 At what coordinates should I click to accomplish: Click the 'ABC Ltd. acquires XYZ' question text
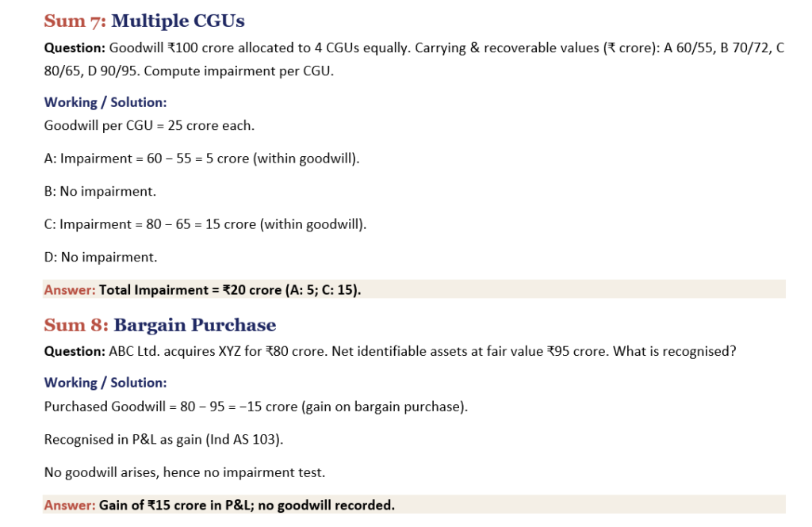point(422,352)
